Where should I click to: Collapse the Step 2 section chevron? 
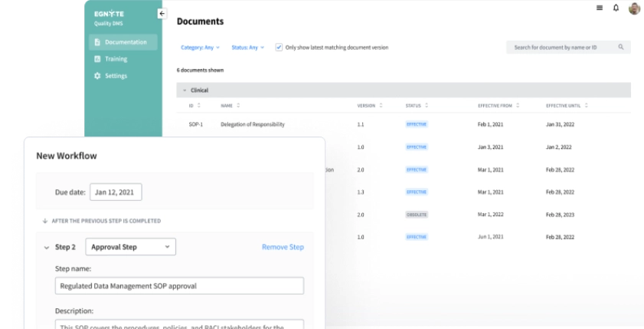(x=45, y=248)
